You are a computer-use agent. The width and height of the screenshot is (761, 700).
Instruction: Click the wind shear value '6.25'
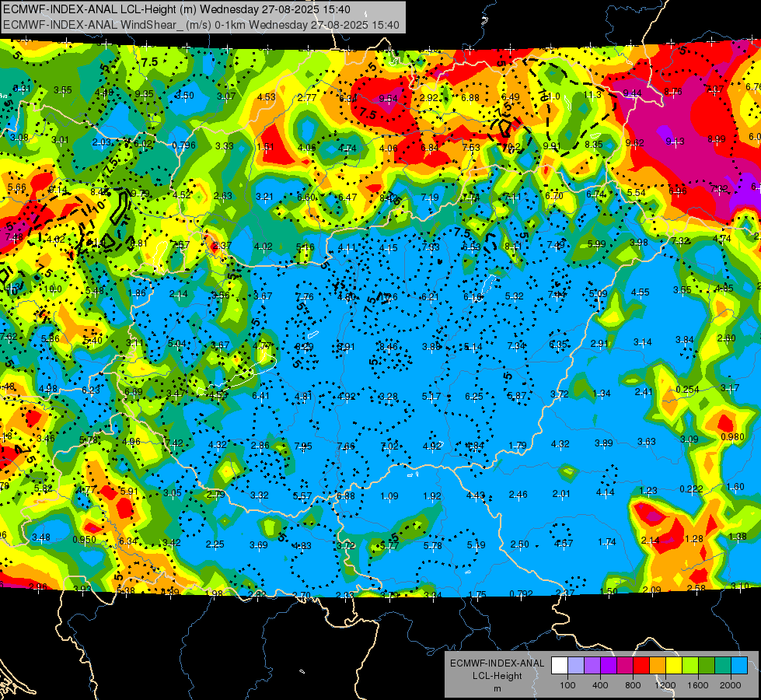[x=473, y=397]
